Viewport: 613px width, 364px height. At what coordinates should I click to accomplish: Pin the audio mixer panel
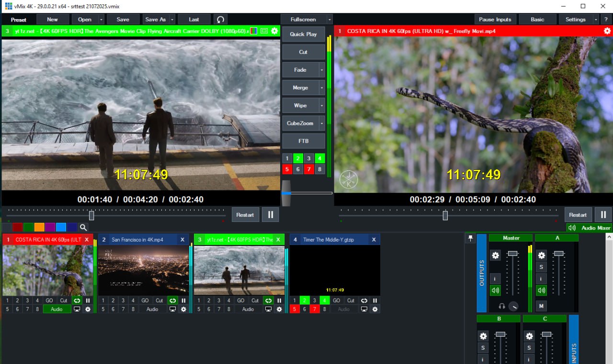coord(470,238)
